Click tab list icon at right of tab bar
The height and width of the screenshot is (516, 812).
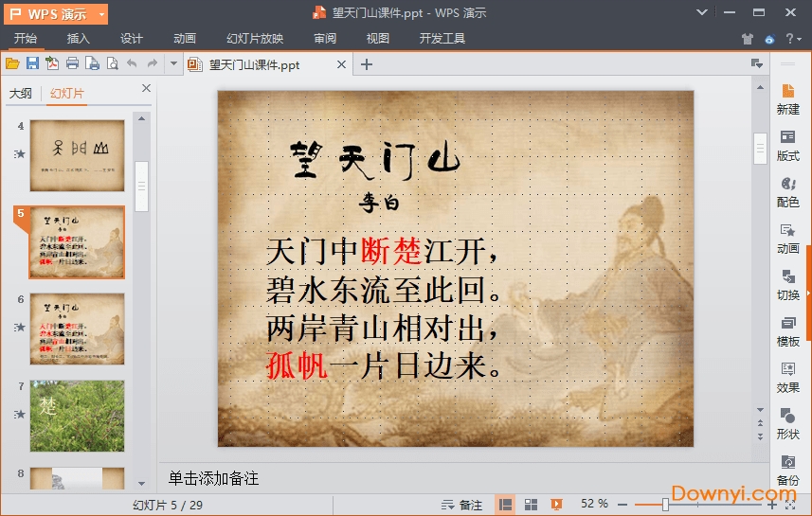point(757,63)
